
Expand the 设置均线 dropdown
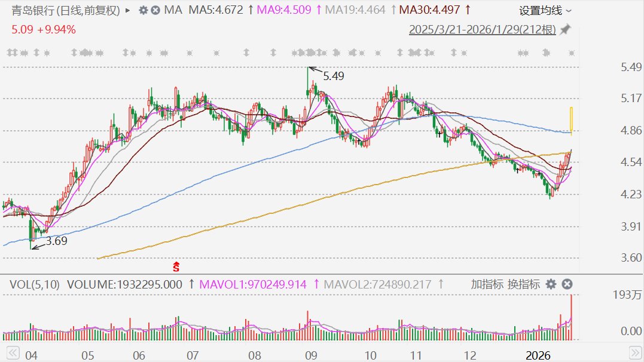545,11
